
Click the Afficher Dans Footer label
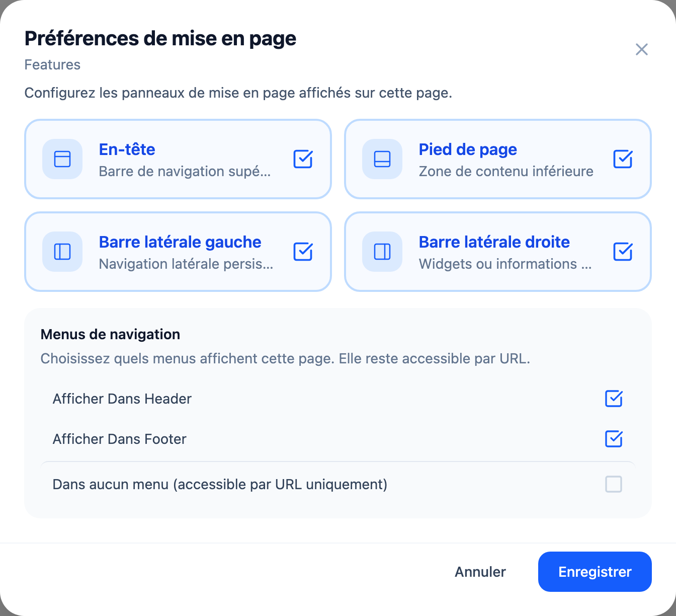(x=120, y=439)
